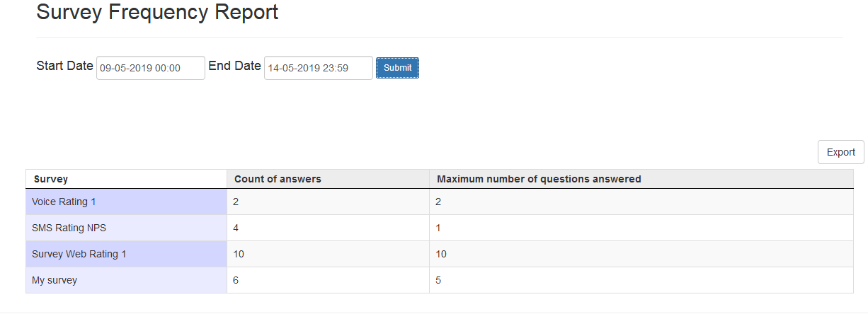Viewport: 868px width, 326px height.
Task: Click My survey count of answers cell
Action: (327, 280)
